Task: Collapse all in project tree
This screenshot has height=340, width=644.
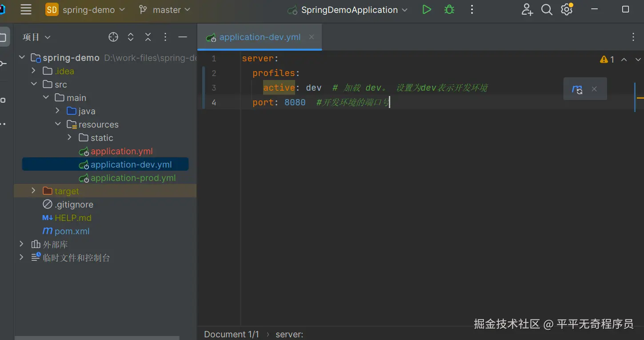Action: click(148, 37)
